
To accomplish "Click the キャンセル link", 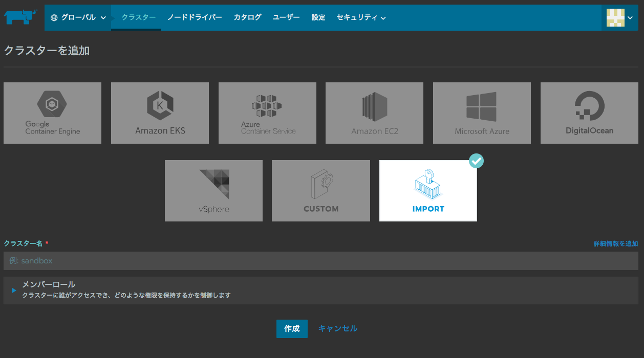I will pos(338,328).
